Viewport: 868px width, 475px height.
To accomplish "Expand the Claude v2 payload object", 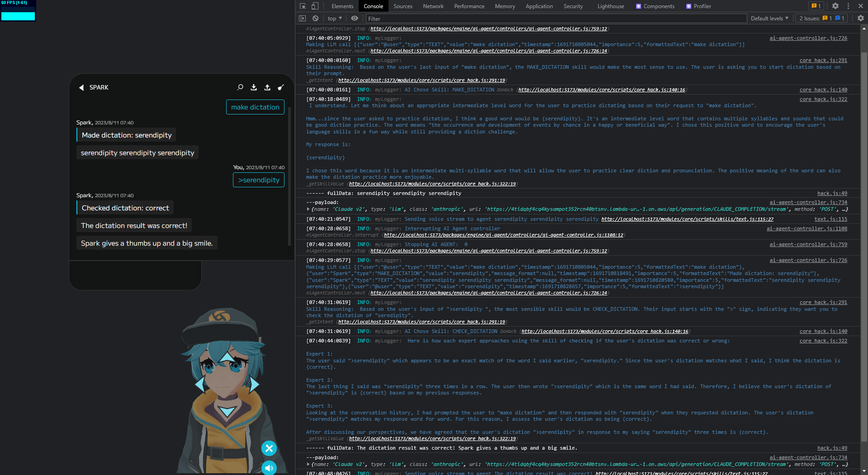I will click(x=308, y=209).
